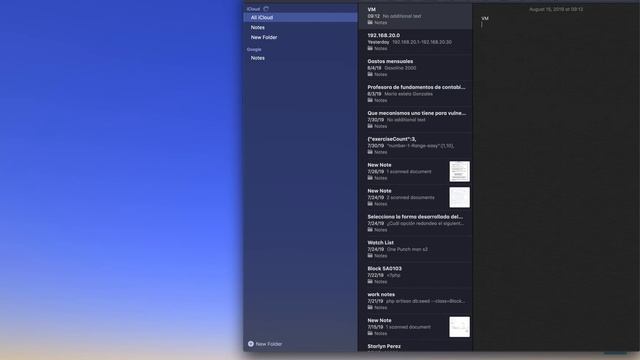Open the Block SA0103 note
This screenshot has height=360, width=640.
pos(416,275)
